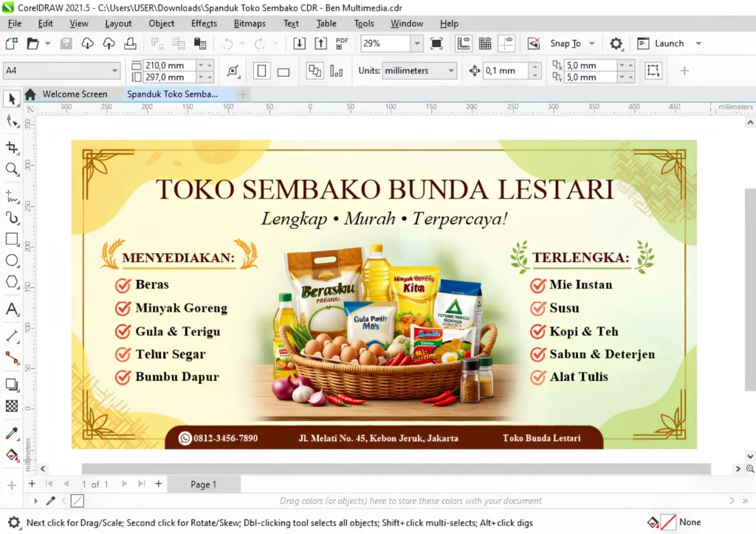The height and width of the screenshot is (534, 756).
Task: Open the Open-file dropdown arrow
Action: (x=48, y=44)
